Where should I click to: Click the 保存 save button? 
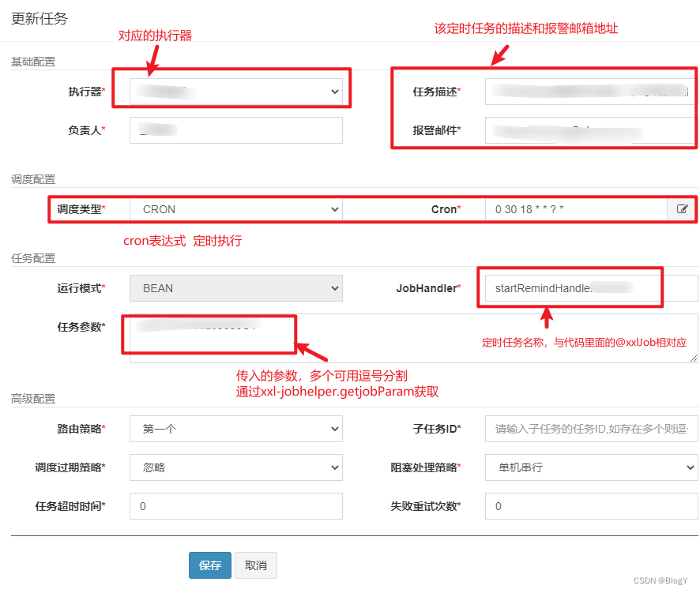click(x=209, y=565)
